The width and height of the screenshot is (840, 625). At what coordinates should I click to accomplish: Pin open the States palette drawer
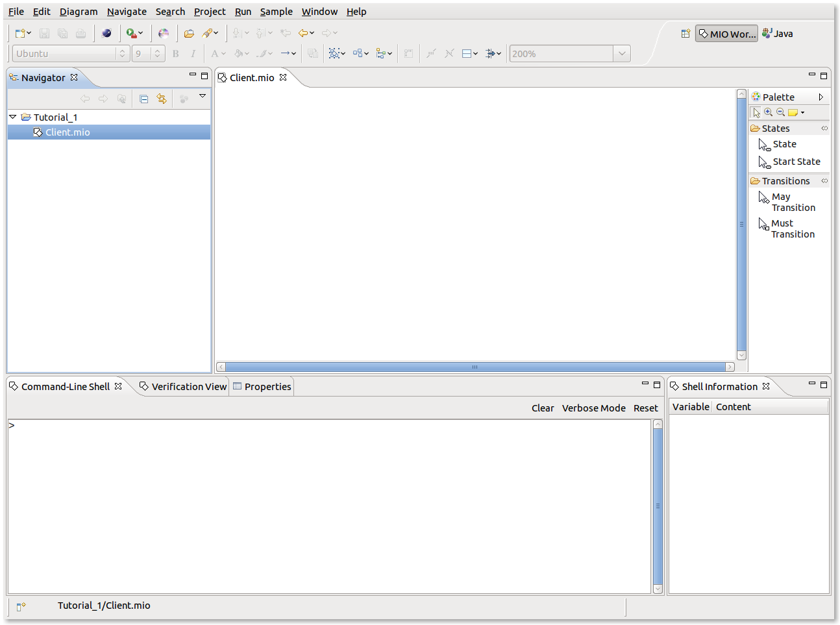click(x=824, y=129)
